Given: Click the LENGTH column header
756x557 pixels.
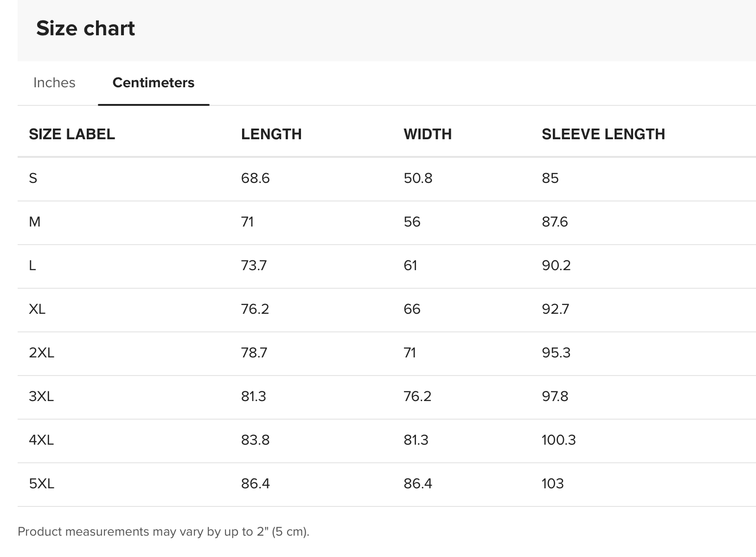Looking at the screenshot, I should tap(271, 134).
